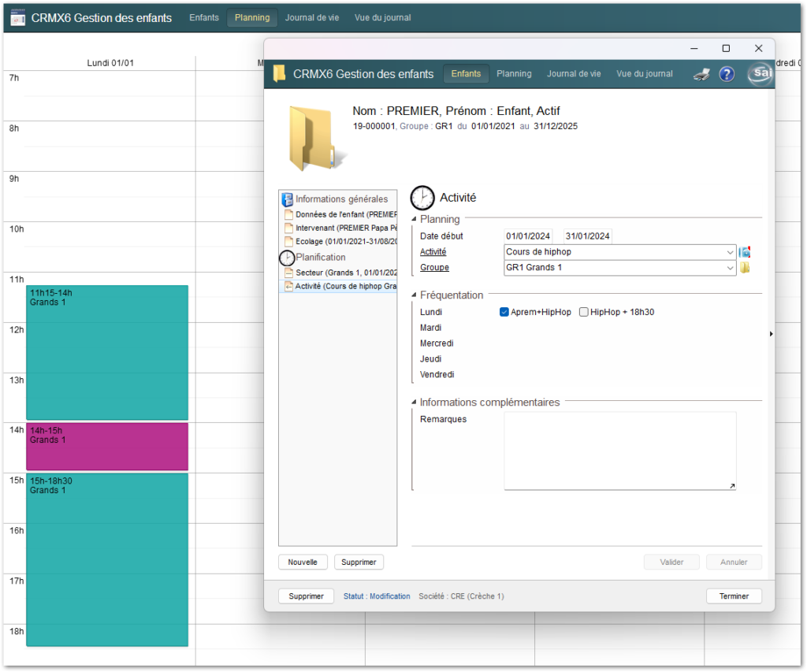The height and width of the screenshot is (672, 807).
Task: Click the Date début label
Action: coord(441,236)
